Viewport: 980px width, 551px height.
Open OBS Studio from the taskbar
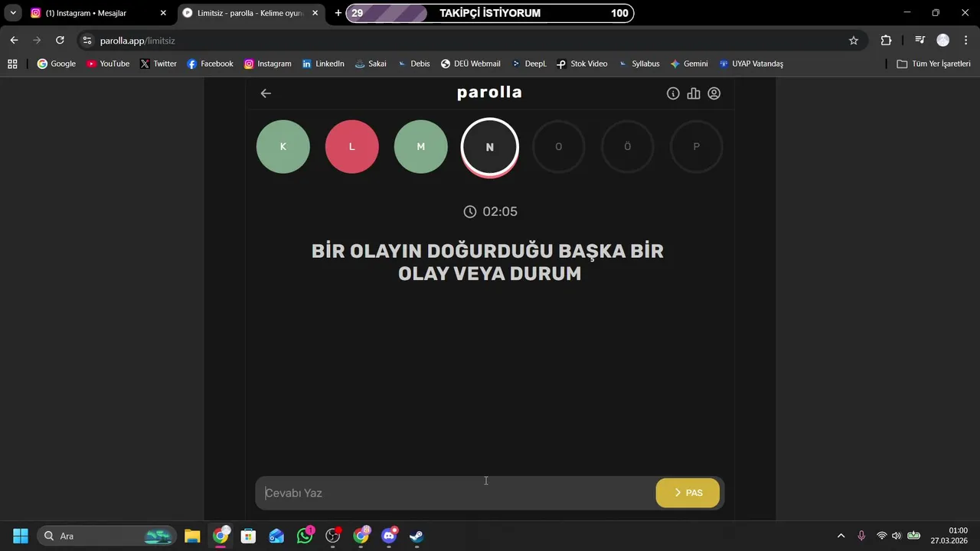coord(332,536)
